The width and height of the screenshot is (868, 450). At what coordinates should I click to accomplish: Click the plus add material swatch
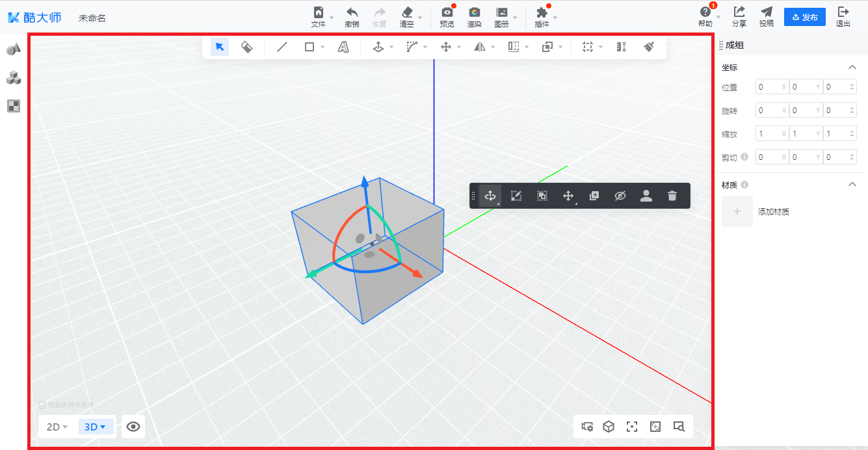click(x=737, y=211)
